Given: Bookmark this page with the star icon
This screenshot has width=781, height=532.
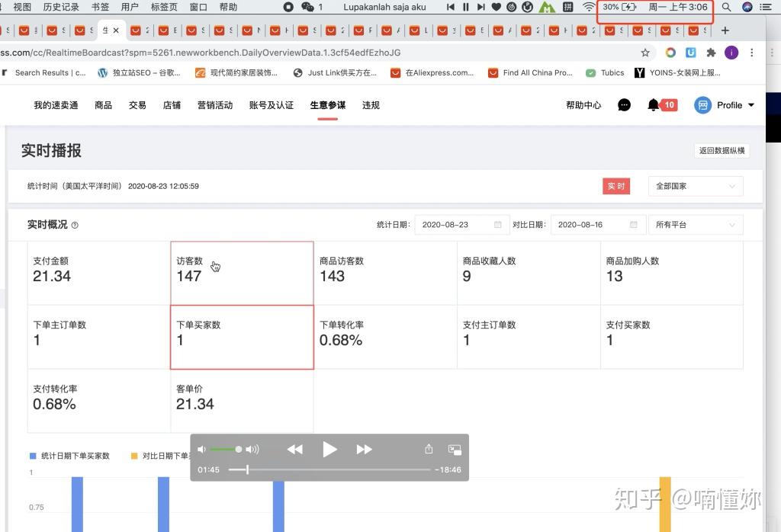Looking at the screenshot, I should (645, 53).
